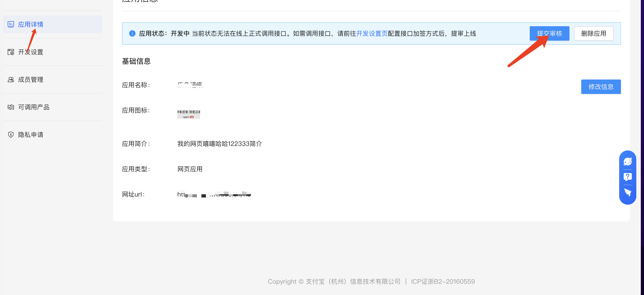Click the 应用详情 chart icon
The height and width of the screenshot is (295, 644).
click(11, 24)
